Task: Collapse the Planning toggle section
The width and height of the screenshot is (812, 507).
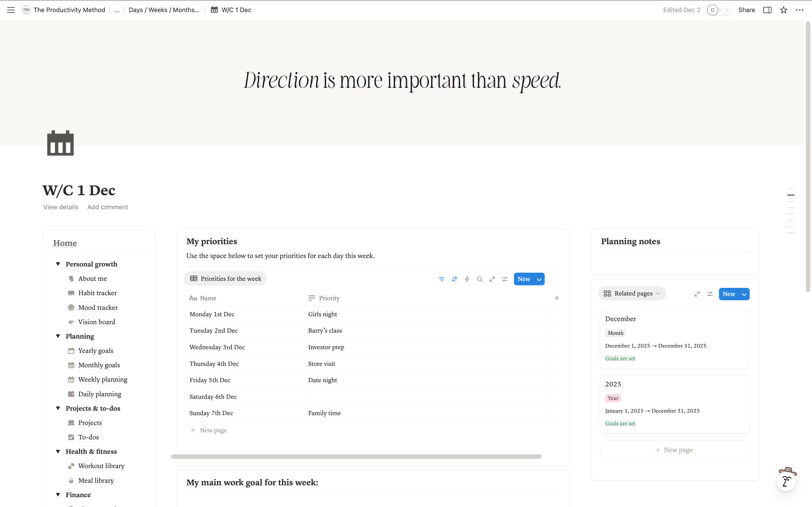Action: click(x=58, y=336)
